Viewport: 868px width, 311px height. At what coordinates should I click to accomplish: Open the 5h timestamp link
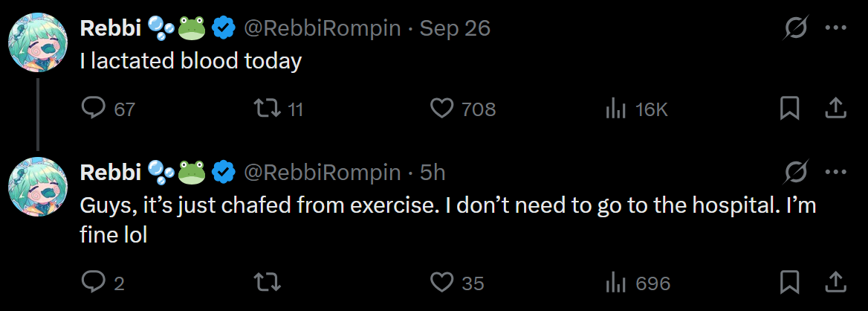click(433, 173)
